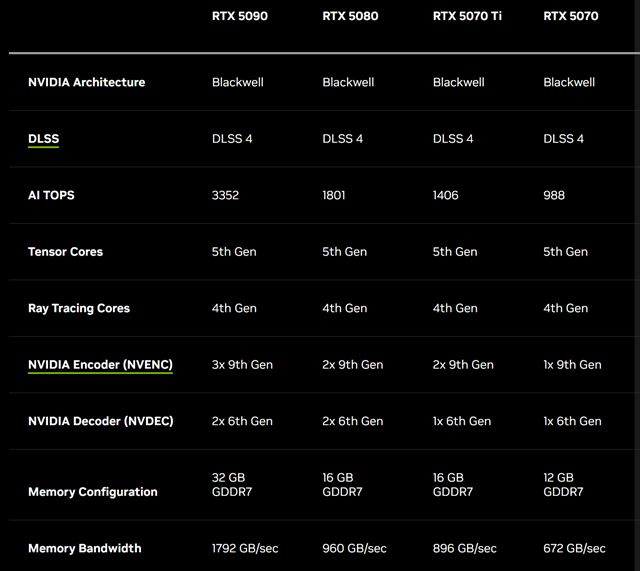The width and height of the screenshot is (640, 571).
Task: Click the 12 GB GDDR7 memory value
Action: 563,484
